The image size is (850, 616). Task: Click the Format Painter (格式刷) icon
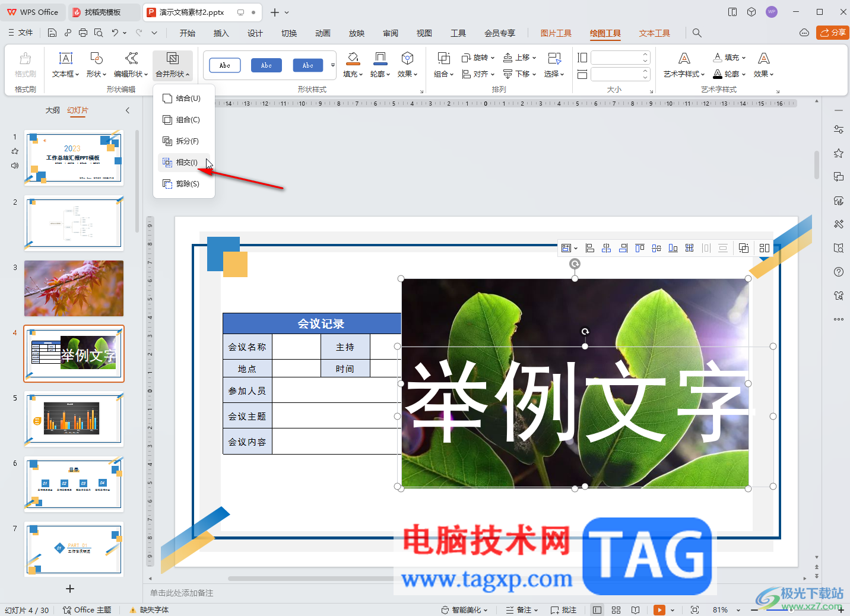tap(26, 58)
